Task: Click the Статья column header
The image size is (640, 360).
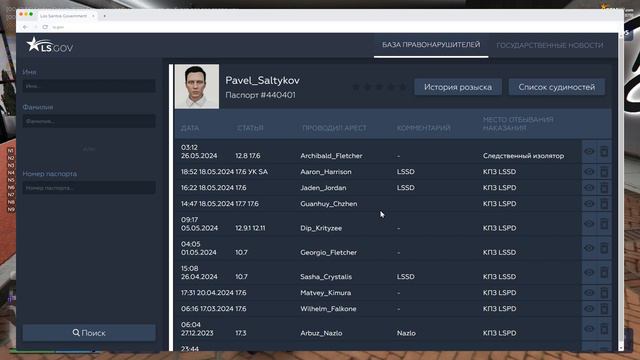Action: tap(250, 128)
